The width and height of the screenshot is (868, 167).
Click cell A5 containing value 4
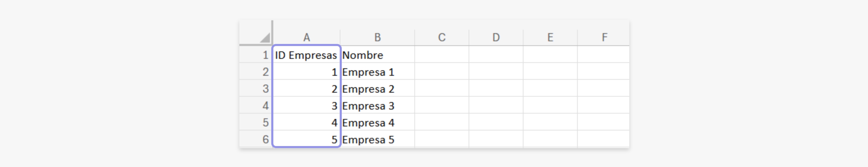[x=307, y=122]
